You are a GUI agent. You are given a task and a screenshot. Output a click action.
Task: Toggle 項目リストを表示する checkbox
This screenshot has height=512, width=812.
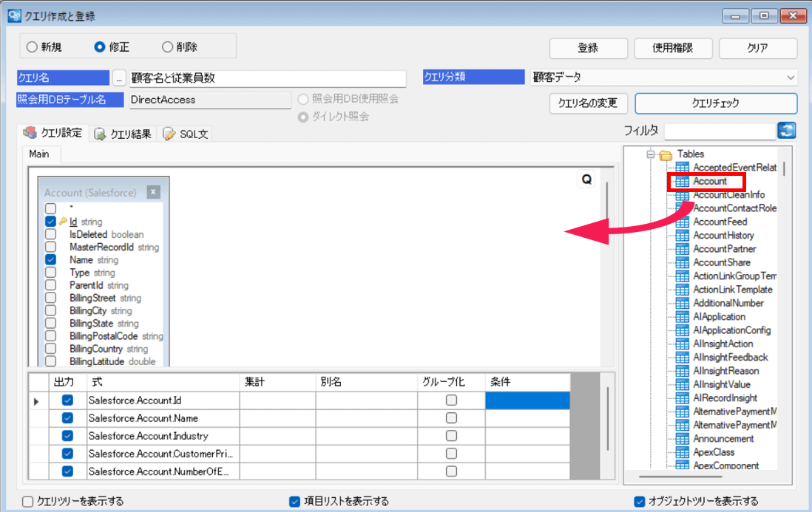tap(294, 501)
